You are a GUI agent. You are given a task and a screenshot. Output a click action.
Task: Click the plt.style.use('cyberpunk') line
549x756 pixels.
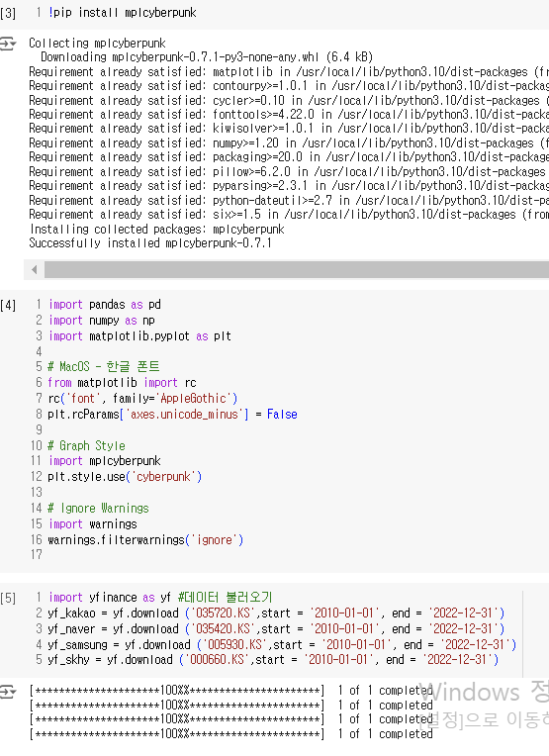coord(125,476)
